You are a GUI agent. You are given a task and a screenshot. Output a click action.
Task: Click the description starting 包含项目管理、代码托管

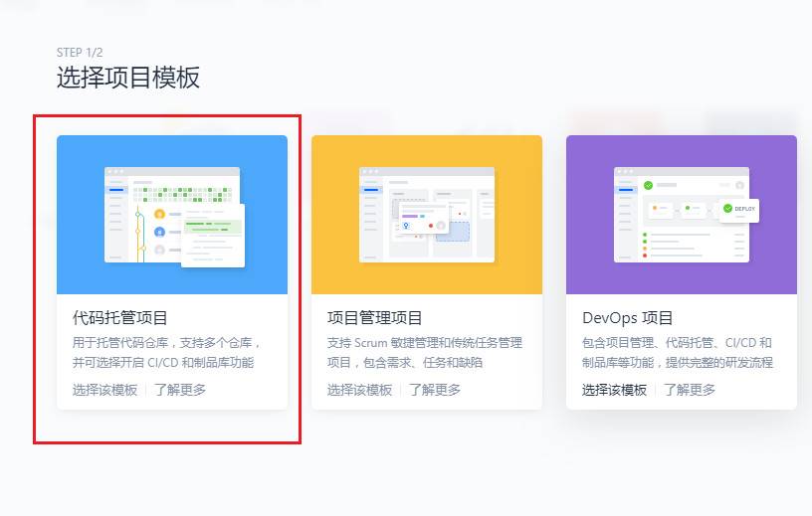click(678, 353)
